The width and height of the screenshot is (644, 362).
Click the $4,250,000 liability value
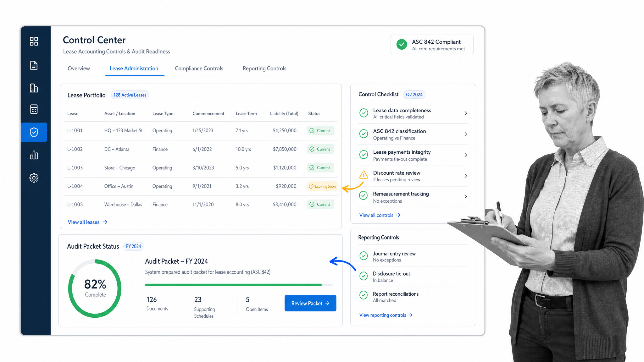click(x=285, y=131)
